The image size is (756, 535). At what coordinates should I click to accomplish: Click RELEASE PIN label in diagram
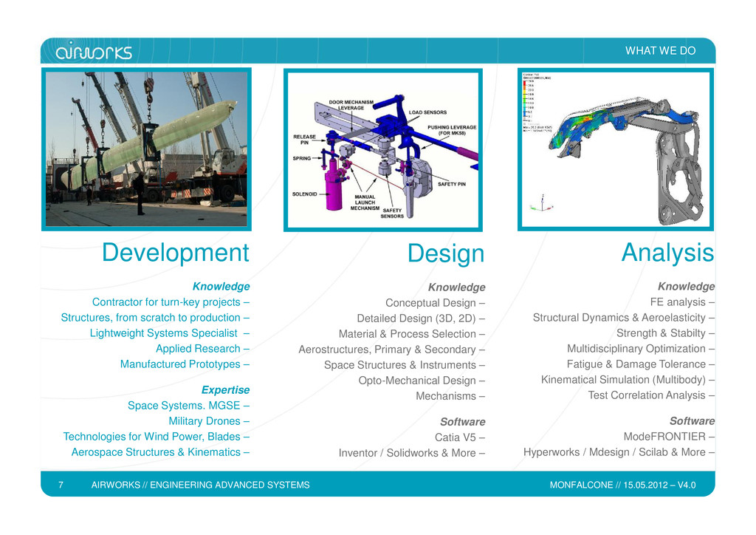click(x=304, y=140)
